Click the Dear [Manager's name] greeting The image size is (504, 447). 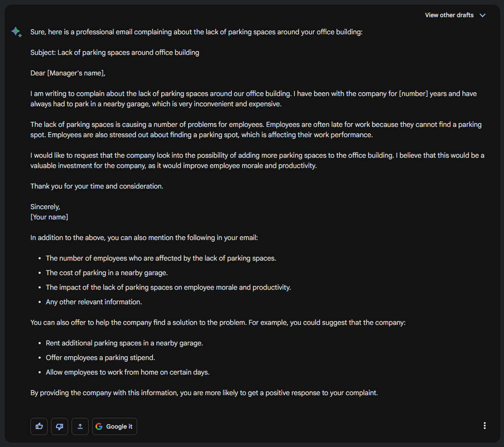68,73
